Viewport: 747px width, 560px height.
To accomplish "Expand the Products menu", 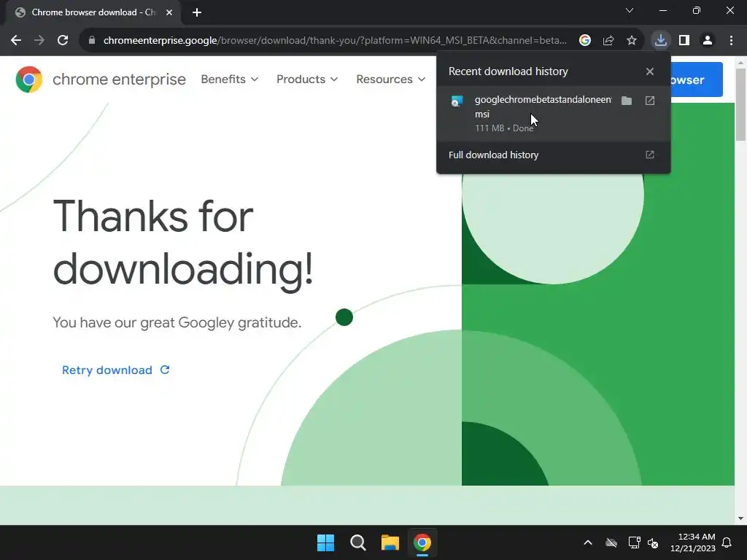I will [307, 79].
